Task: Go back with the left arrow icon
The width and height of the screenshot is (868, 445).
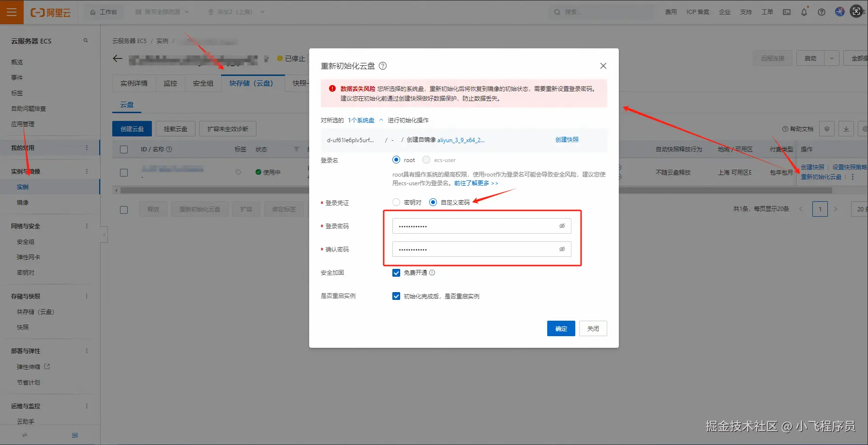Action: coord(118,59)
